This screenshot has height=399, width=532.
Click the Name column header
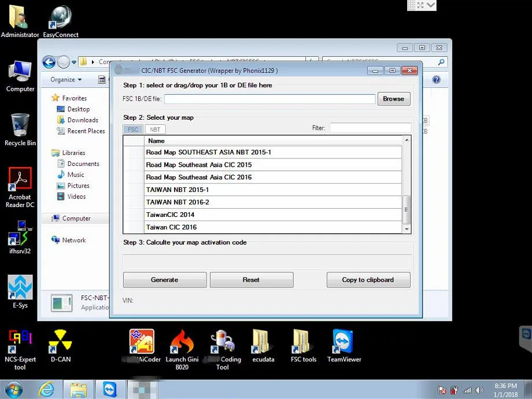point(273,141)
